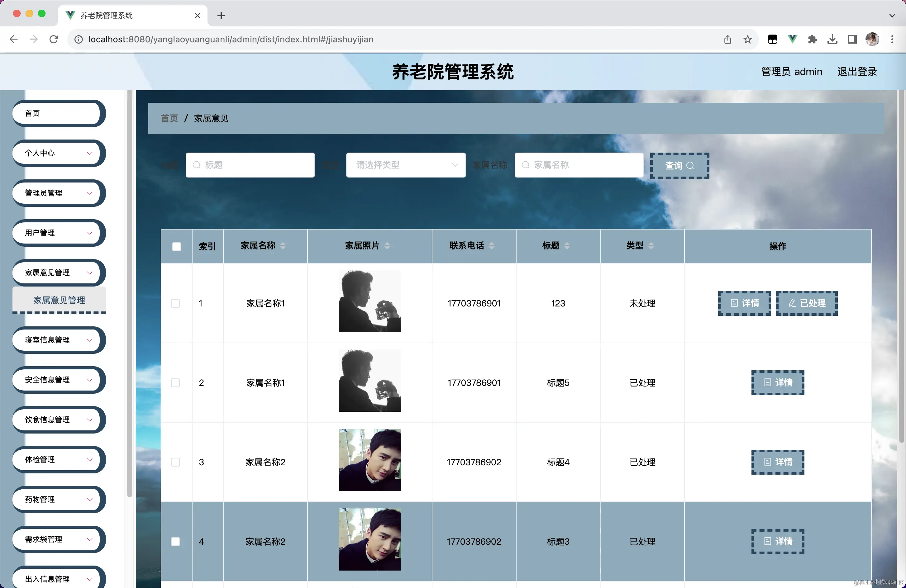Image resolution: width=906 pixels, height=588 pixels.
Task: Click the magnifier icon inside the 标题 search box
Action: pyautogui.click(x=196, y=165)
